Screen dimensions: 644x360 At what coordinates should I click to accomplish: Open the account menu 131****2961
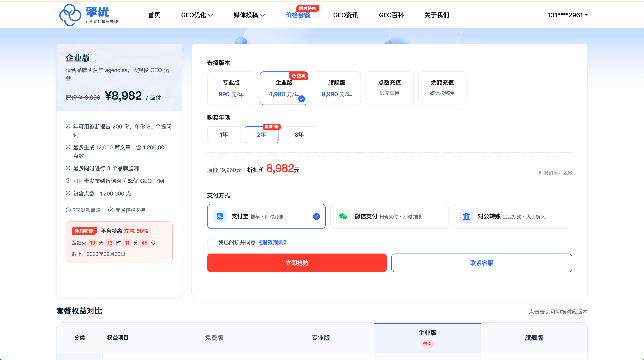[x=568, y=15]
